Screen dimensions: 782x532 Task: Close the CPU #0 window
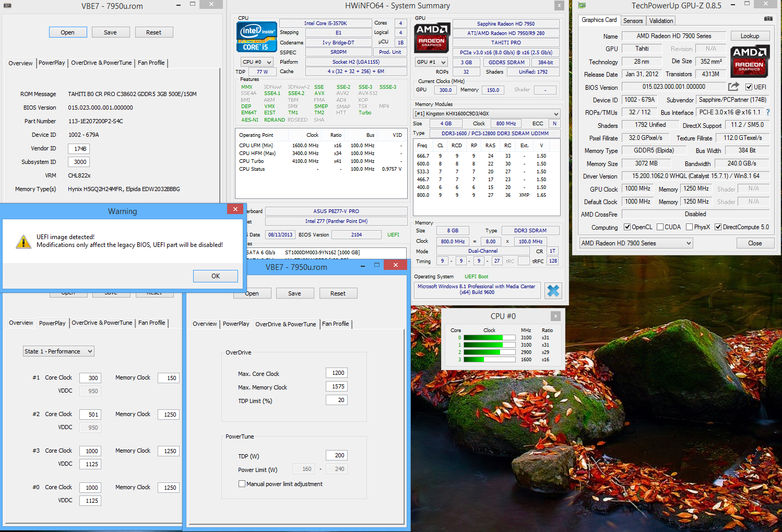point(555,316)
